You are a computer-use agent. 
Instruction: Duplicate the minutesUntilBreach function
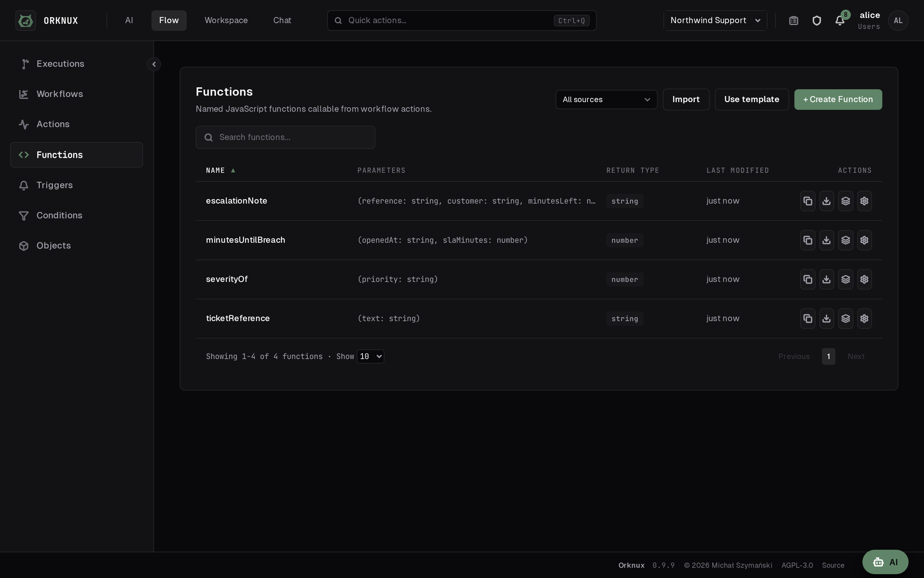(808, 240)
